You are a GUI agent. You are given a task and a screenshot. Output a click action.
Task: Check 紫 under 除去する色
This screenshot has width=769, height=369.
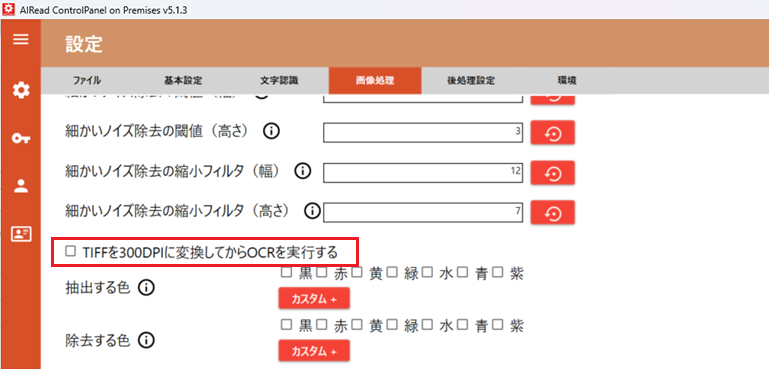point(497,324)
